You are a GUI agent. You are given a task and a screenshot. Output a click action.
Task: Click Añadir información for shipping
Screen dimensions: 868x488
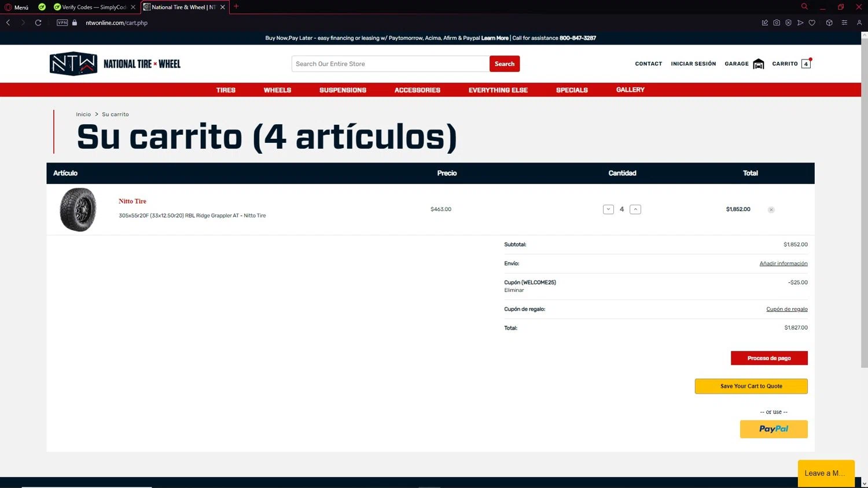point(784,264)
